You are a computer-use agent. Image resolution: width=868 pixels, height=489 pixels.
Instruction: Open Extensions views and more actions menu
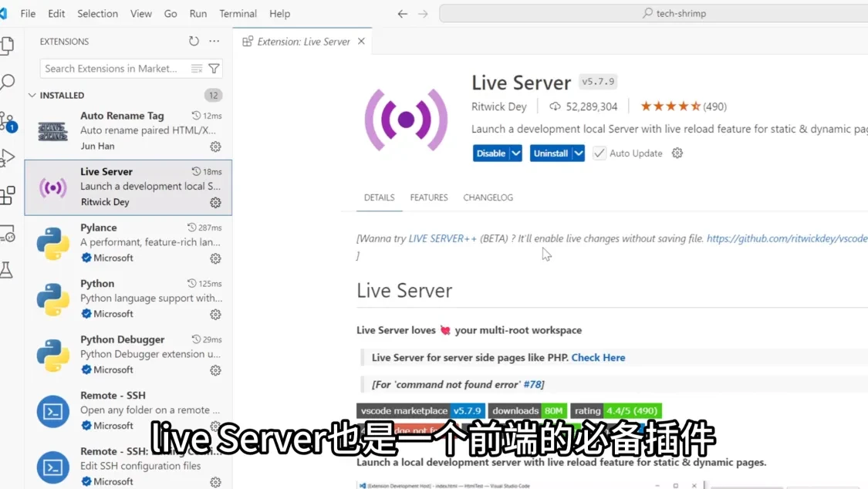point(214,41)
